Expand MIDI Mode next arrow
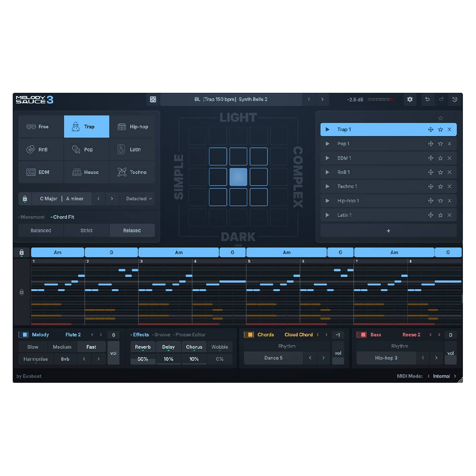476x476 pixels. [455, 376]
